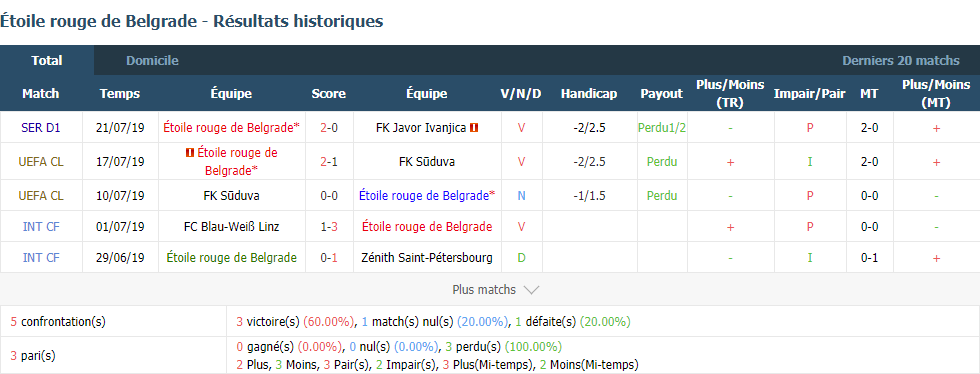Click the Handicap column header
The width and height of the screenshot is (980, 374).
point(589,94)
